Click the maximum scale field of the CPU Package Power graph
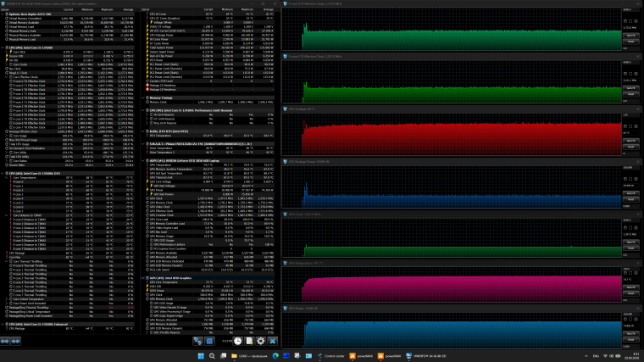 coord(631,167)
